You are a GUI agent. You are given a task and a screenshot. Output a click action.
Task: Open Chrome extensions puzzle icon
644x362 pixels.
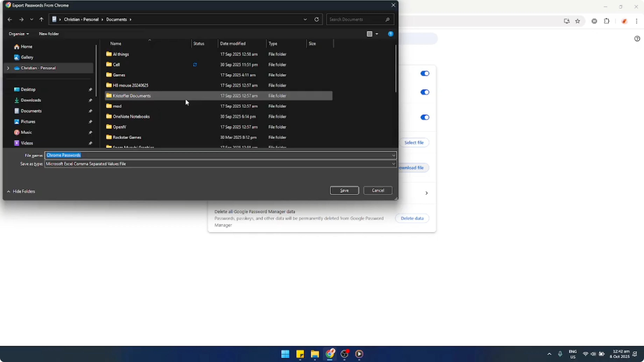607,21
